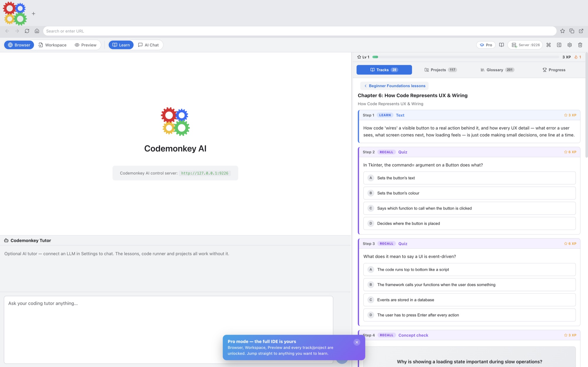Click the Step 3 Recall Quiz header
The width and height of the screenshot is (588, 367).
pos(469,244)
